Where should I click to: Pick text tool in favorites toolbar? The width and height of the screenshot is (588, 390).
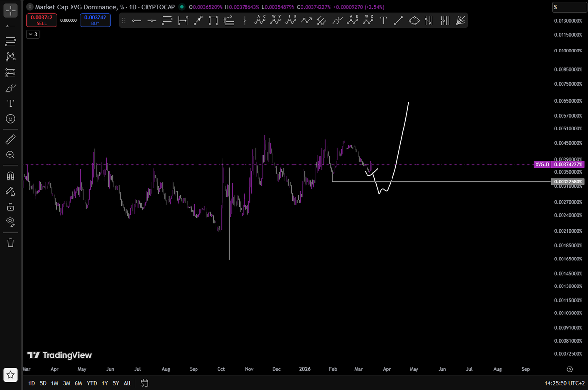click(x=384, y=21)
